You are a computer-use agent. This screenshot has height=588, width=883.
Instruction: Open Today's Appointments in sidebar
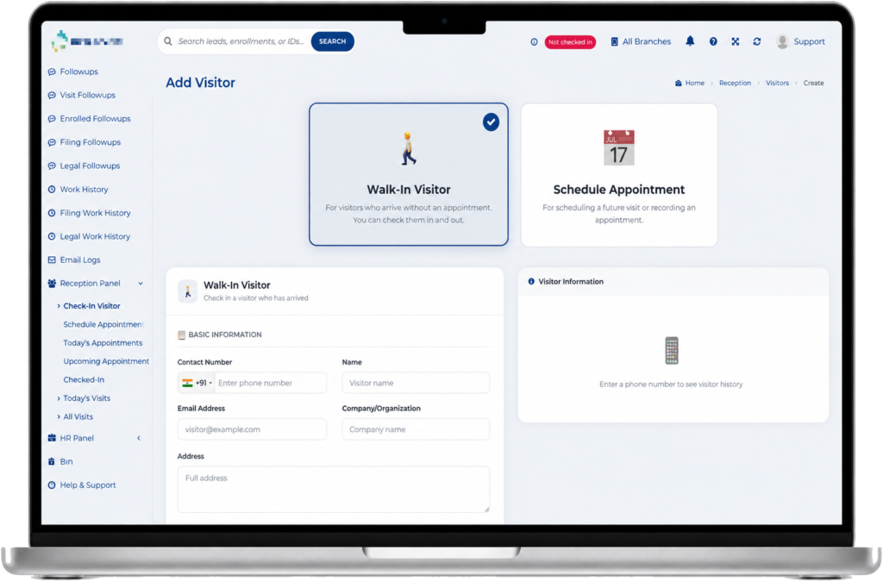(103, 343)
